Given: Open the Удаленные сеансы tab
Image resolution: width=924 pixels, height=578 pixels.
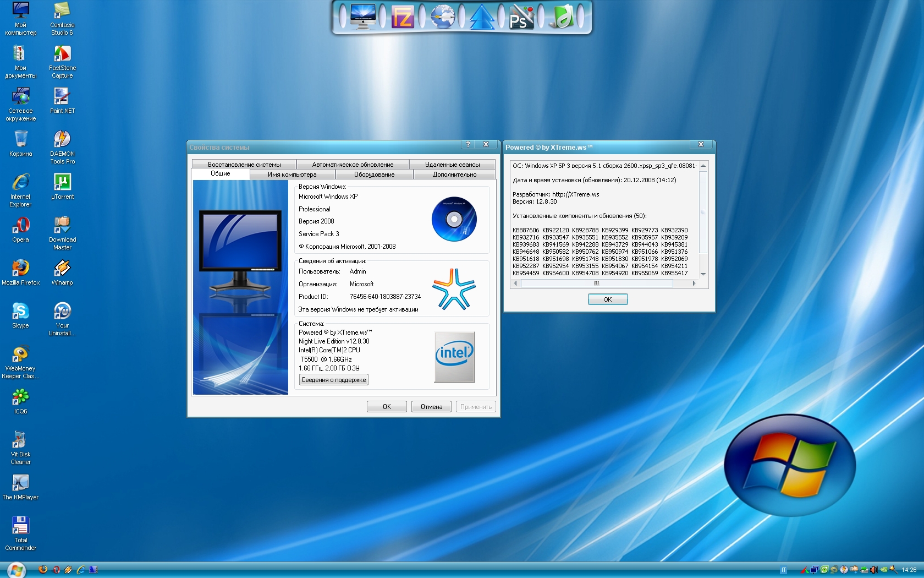Looking at the screenshot, I should click(452, 164).
